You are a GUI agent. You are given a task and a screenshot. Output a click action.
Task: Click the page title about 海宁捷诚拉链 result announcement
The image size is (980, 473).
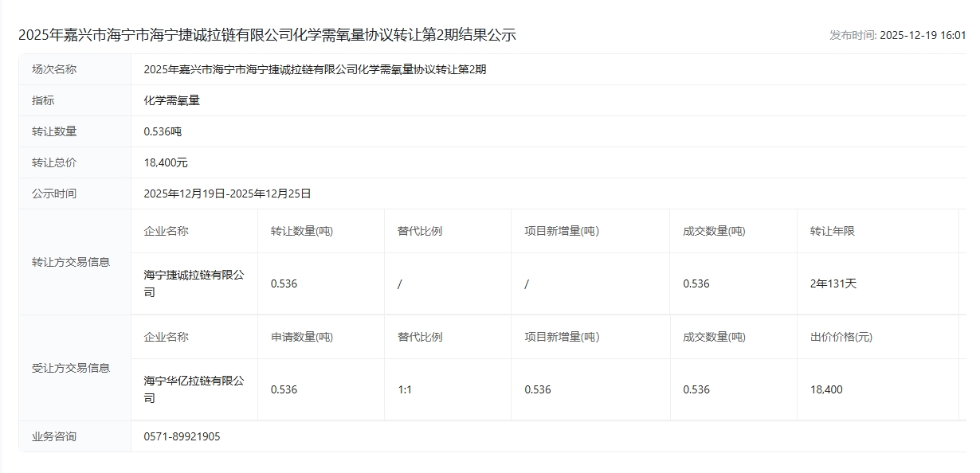click(267, 35)
